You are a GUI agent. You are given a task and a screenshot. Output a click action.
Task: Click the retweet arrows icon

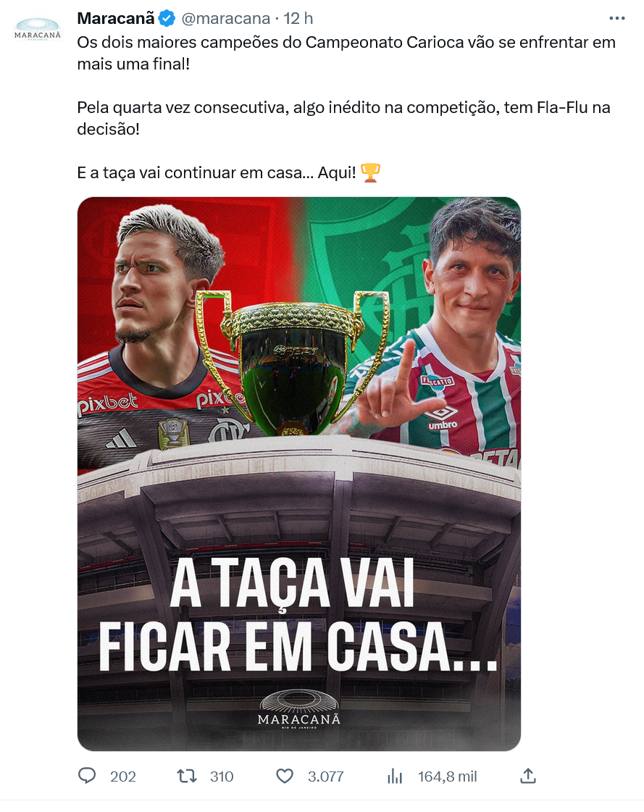186,776
